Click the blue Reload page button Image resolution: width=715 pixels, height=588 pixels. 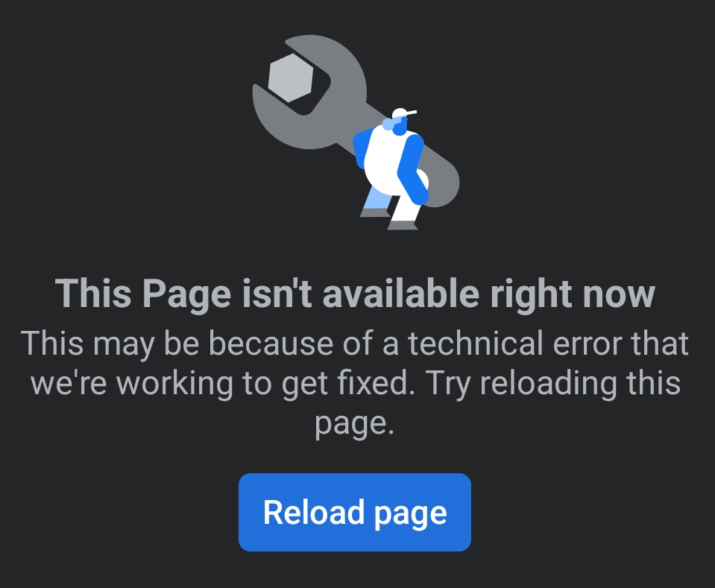pyautogui.click(x=354, y=512)
